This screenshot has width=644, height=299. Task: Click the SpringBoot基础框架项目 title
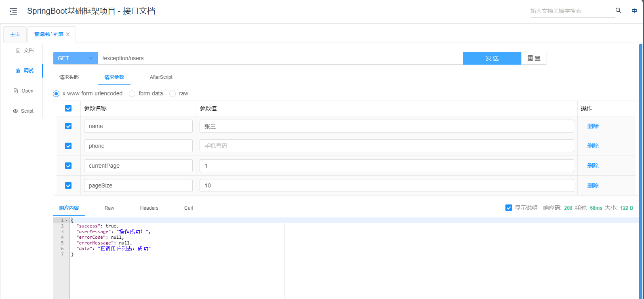(x=91, y=11)
